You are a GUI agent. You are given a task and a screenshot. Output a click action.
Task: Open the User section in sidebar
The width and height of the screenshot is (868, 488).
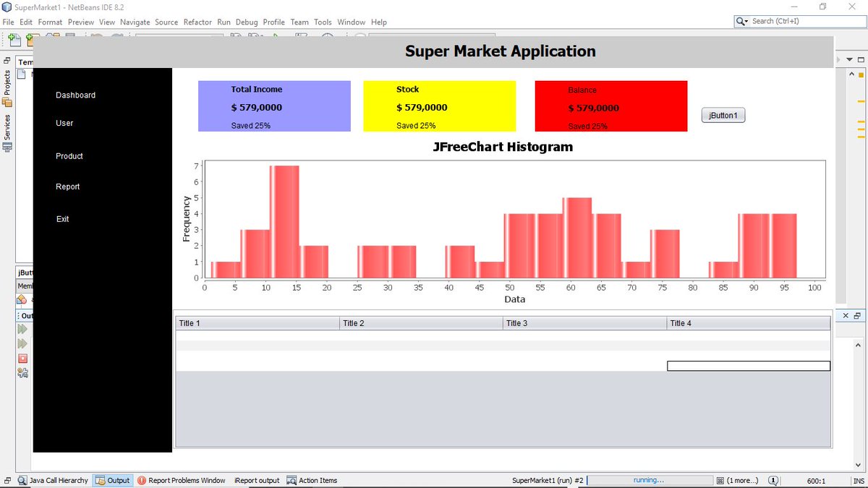coord(64,123)
